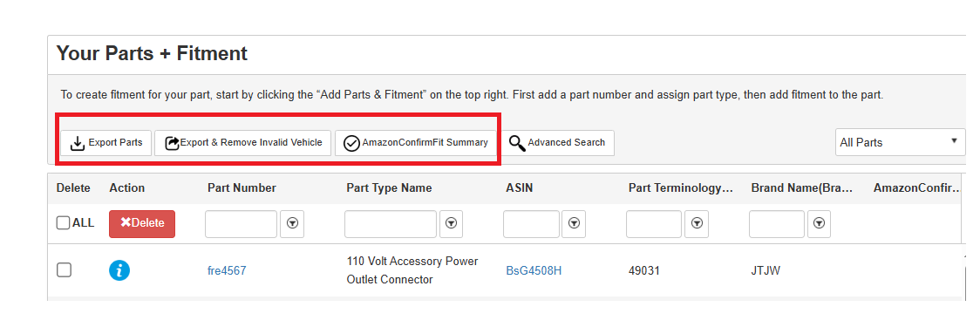View info for part fre4567

[x=119, y=270]
